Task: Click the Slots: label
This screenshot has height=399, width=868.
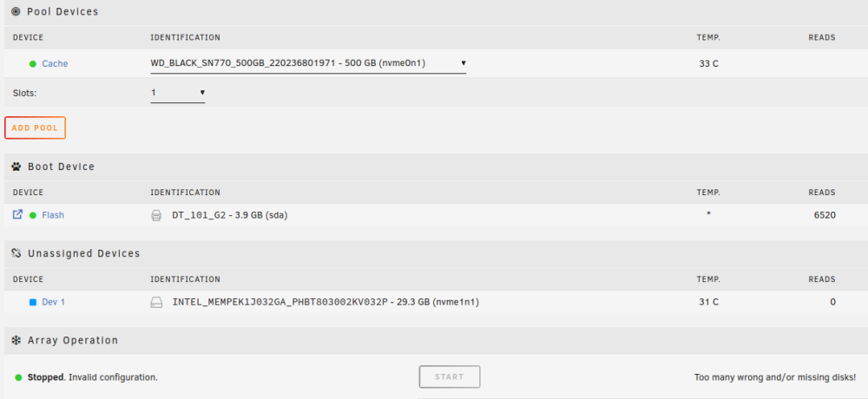Action: tap(24, 93)
